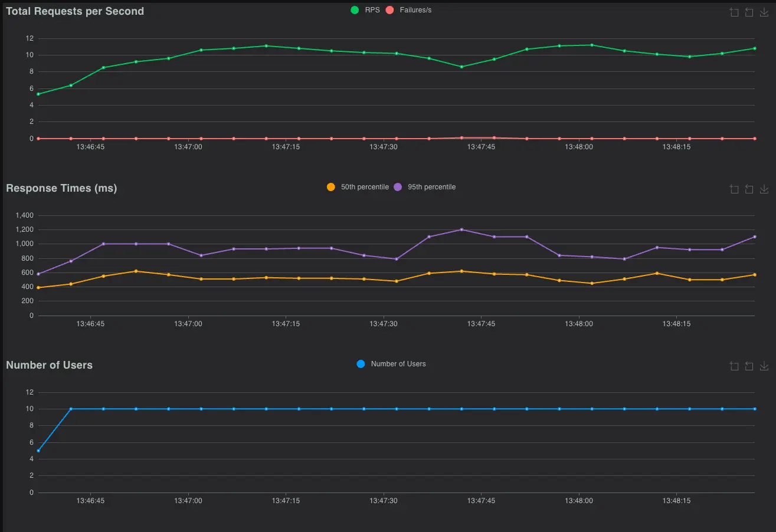This screenshot has width=776, height=532.
Task: Click 13:47:45 label under Response Times chart
Action: (x=481, y=324)
